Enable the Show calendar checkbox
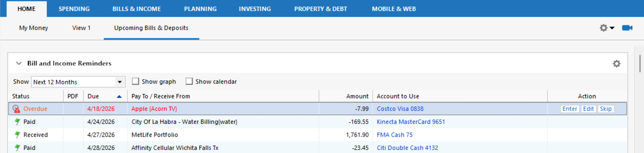Viewport: 644px width, 153px height. coord(189,81)
